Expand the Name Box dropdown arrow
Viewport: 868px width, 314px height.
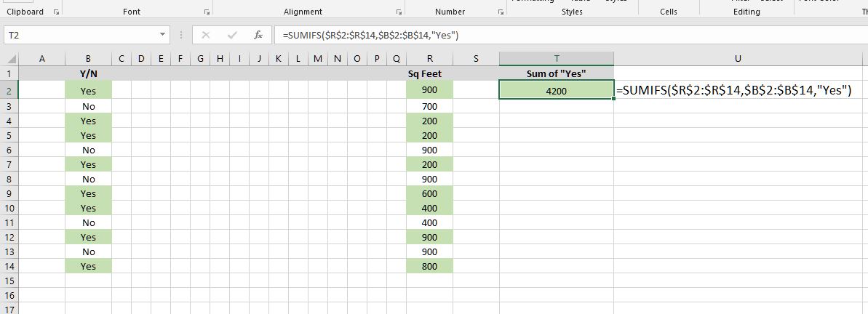[x=162, y=35]
